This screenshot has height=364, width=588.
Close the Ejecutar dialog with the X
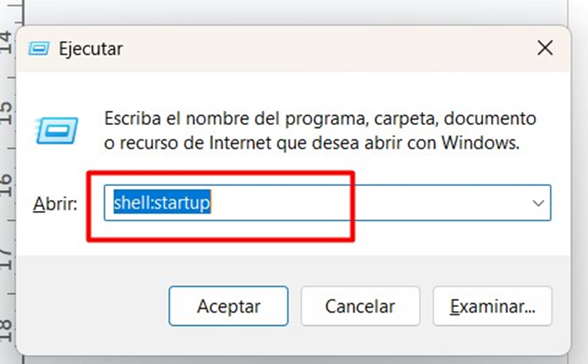click(x=545, y=48)
